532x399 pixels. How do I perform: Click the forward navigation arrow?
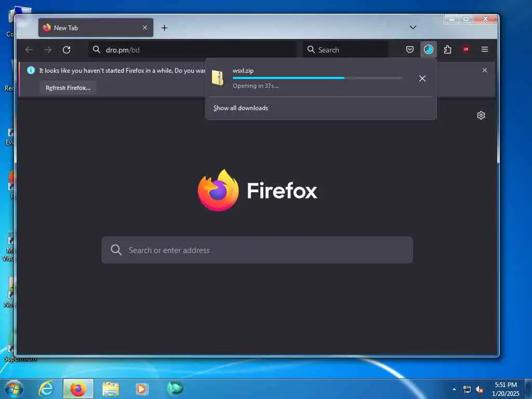(x=48, y=50)
